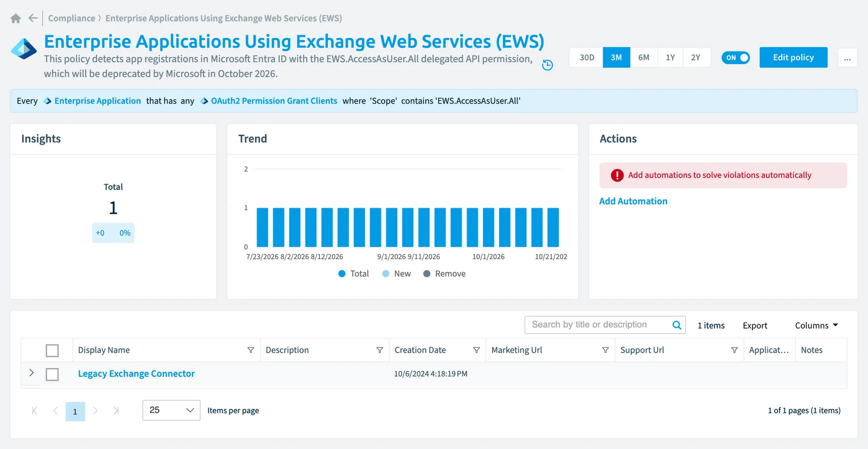The image size is (868, 449).
Task: Open Creation Date column filter icon
Action: (476, 350)
